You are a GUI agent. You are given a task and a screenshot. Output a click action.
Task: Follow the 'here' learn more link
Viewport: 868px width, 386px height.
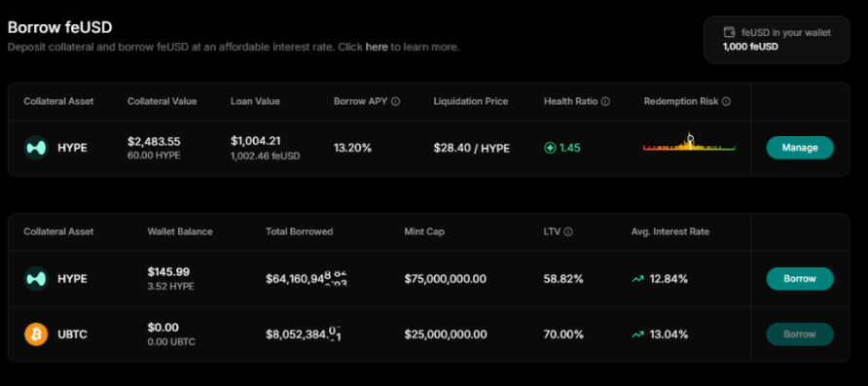click(377, 47)
